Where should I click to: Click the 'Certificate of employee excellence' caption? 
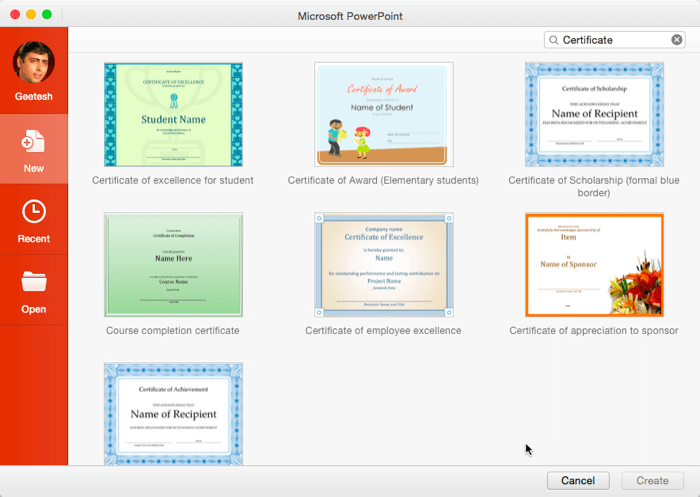tap(383, 330)
